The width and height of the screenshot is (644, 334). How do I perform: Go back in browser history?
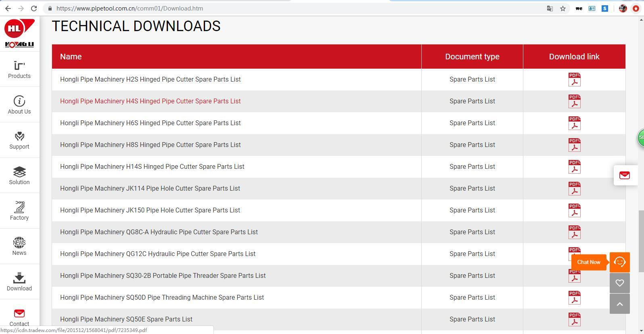click(8, 8)
